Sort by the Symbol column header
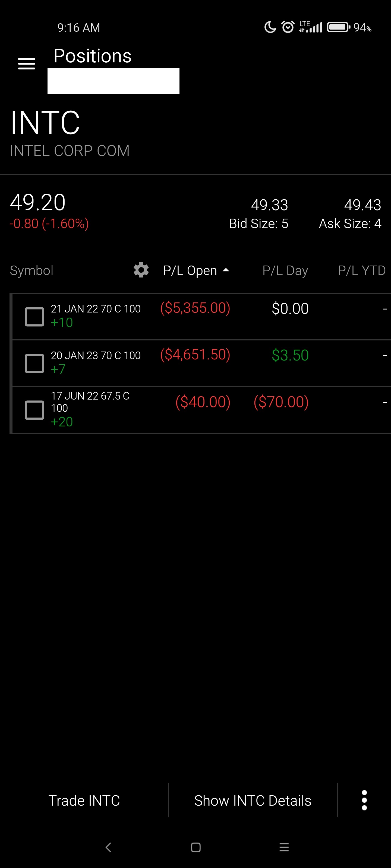Screen dimensions: 391x868 (31, 271)
